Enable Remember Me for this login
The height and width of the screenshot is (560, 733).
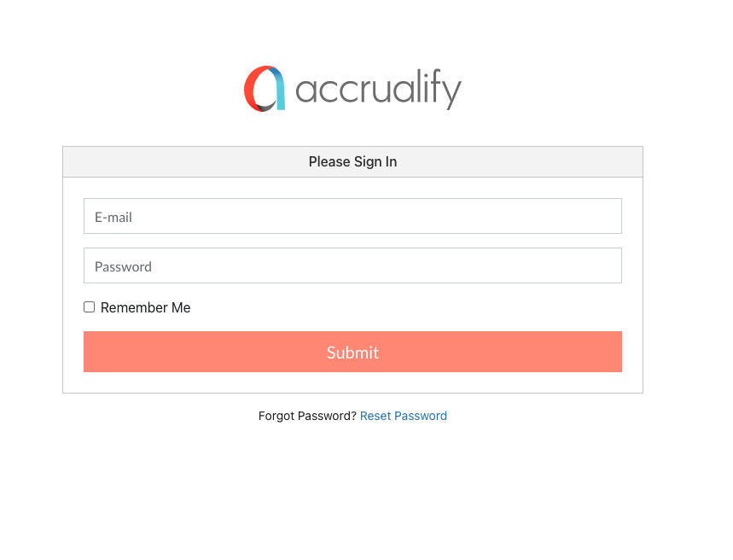[89, 307]
